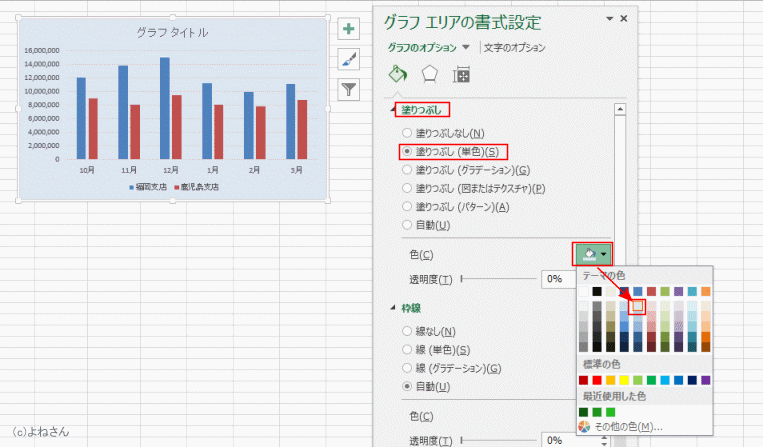Viewport: 763px width, 447px height.
Task: Collapse the 枠線 section
Action: 393,308
